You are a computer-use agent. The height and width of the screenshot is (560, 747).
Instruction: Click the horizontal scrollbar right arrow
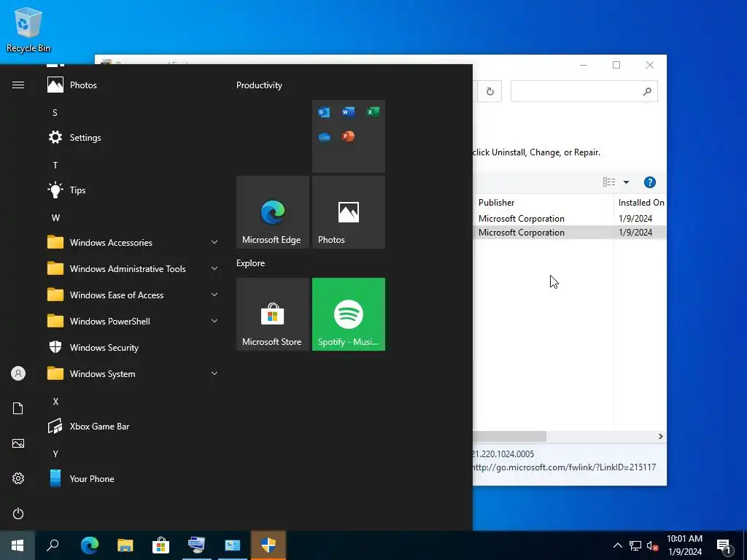click(x=660, y=436)
